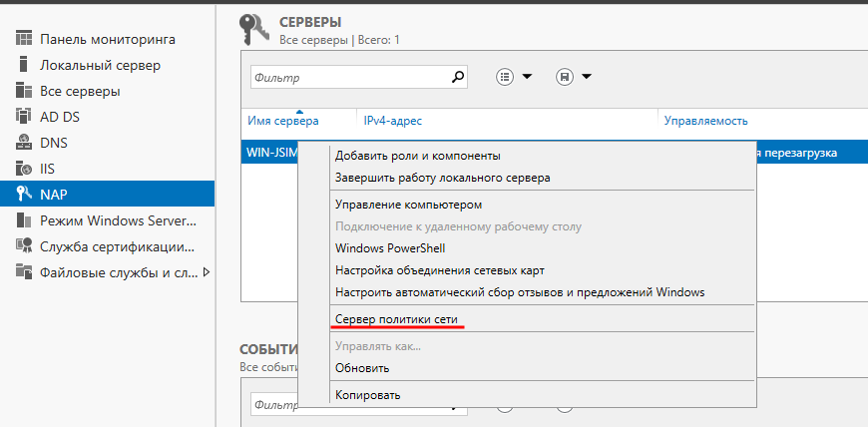Click the Панель мониторинга dashboard icon

click(24, 39)
